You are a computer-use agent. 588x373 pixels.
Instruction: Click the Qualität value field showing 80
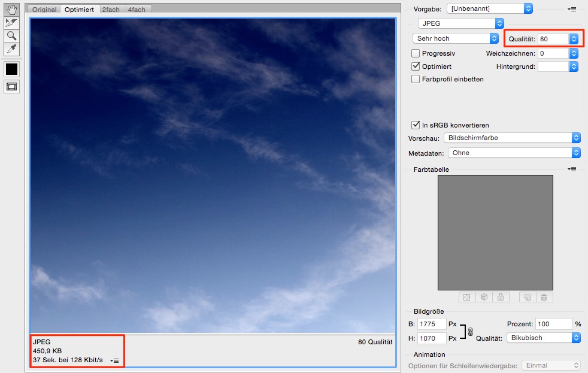tap(553, 38)
